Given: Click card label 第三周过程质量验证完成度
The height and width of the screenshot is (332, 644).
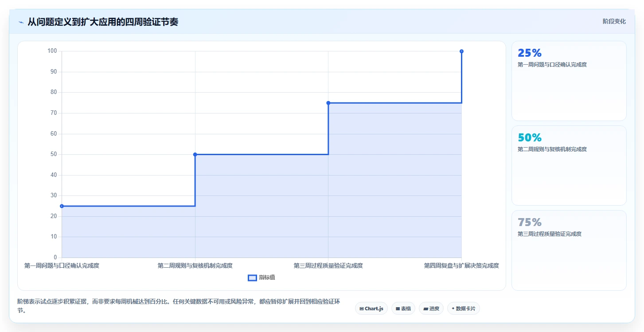Looking at the screenshot, I should click(x=550, y=234).
